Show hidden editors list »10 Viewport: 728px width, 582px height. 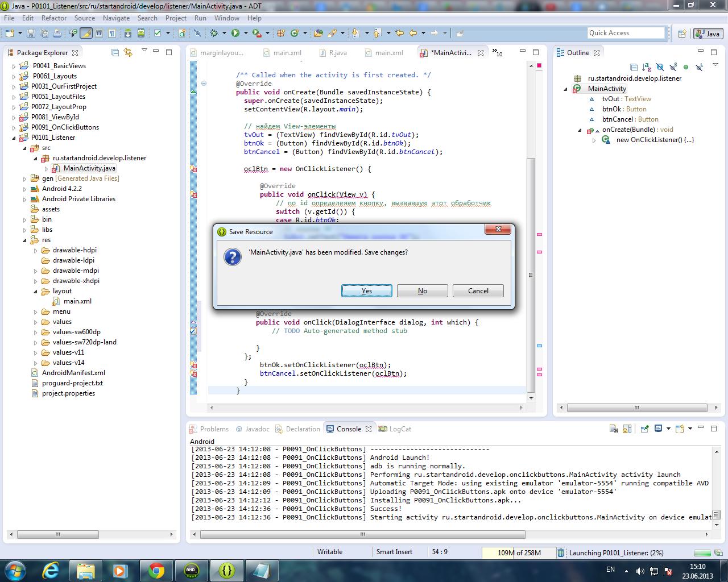point(499,53)
